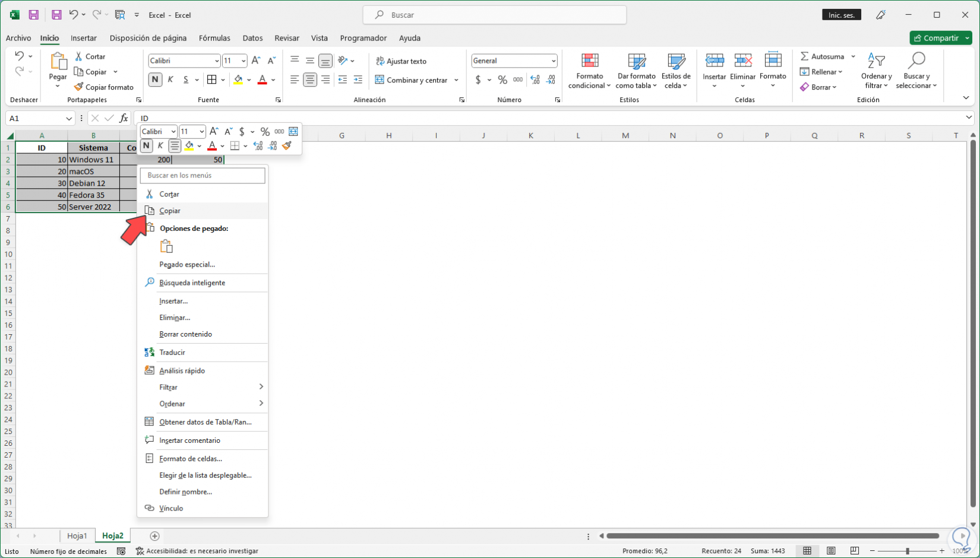Click the Buscar search box in the title bar
Viewport: 980px width, 558px height.
pyautogui.click(x=495, y=15)
